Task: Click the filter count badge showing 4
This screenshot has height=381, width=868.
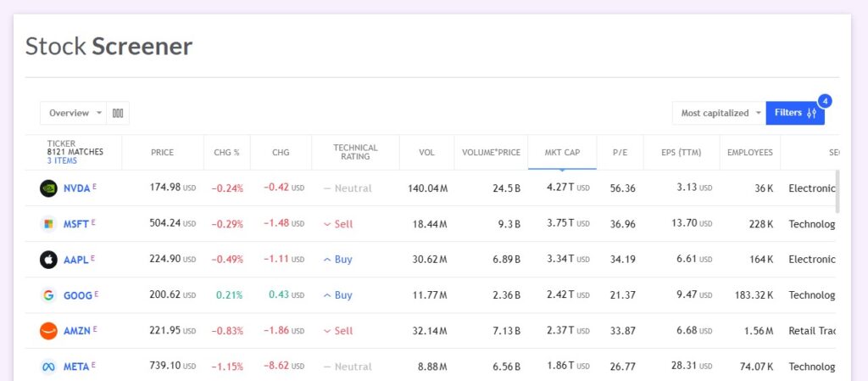Action: pos(825,101)
